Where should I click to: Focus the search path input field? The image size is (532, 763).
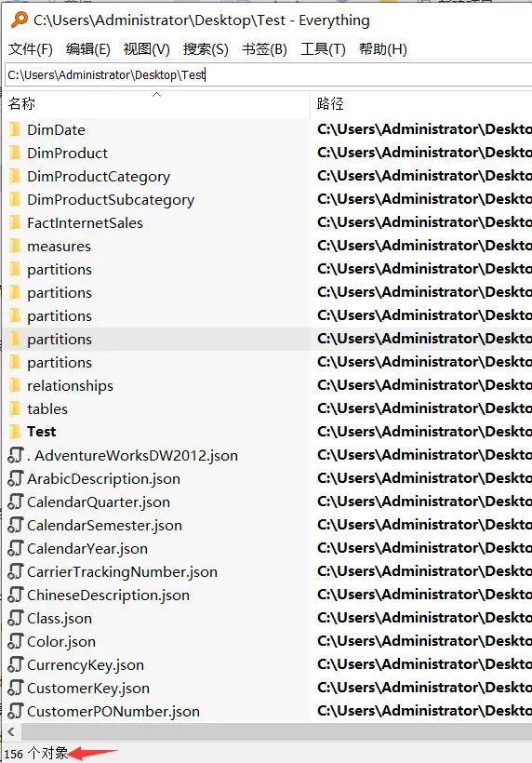click(268, 75)
